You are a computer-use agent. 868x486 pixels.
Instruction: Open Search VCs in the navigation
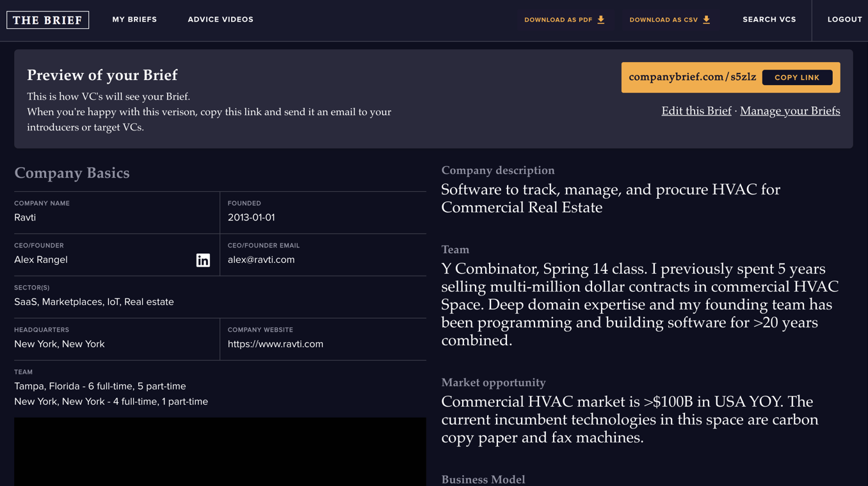(769, 20)
